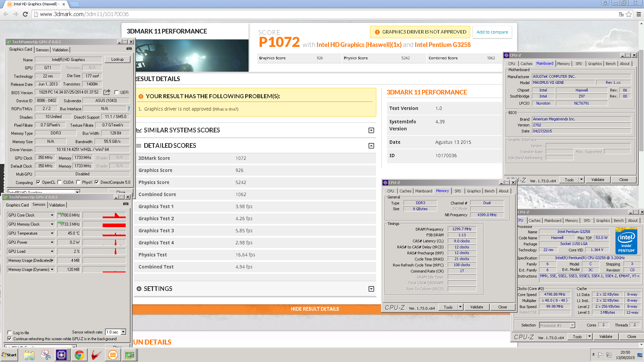Expand the Settings section
The image size is (644, 362).
371,289
